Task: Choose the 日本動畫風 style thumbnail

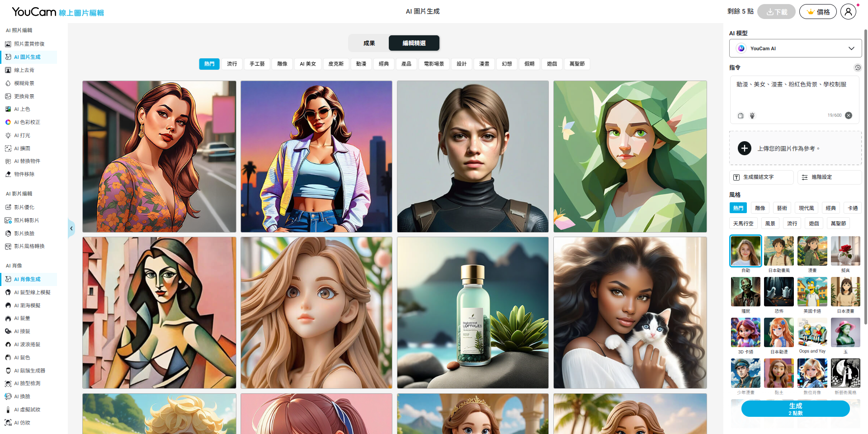Action: pyautogui.click(x=778, y=251)
